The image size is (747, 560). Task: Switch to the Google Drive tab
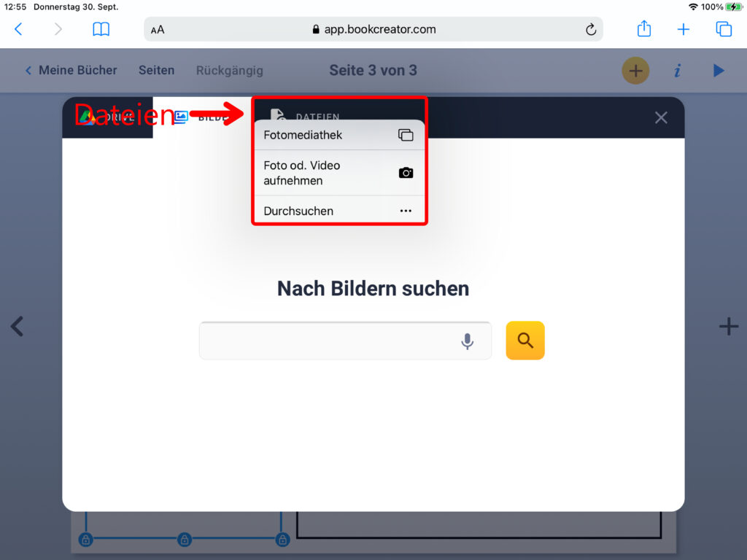pyautogui.click(x=107, y=117)
